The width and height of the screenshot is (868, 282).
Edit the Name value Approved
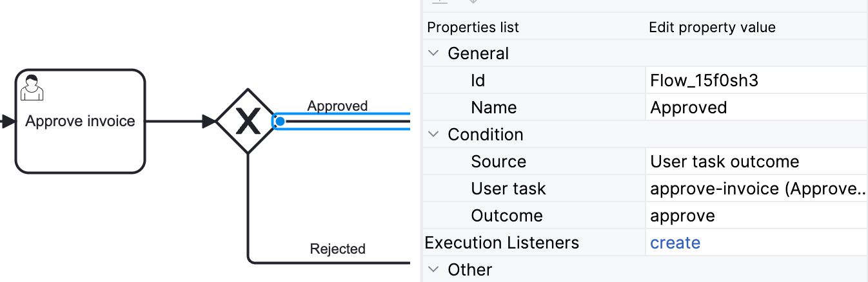(x=755, y=108)
